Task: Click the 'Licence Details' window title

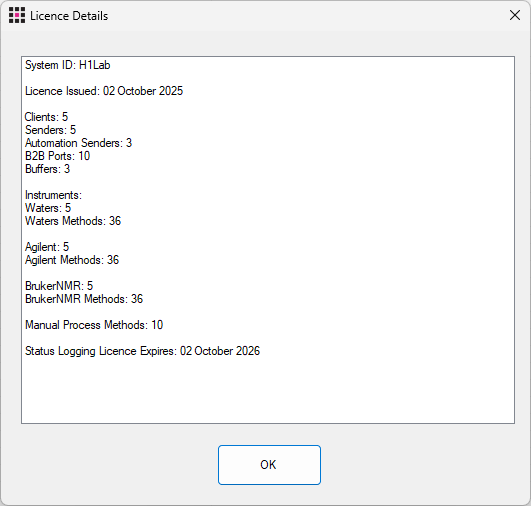Action: (x=69, y=16)
